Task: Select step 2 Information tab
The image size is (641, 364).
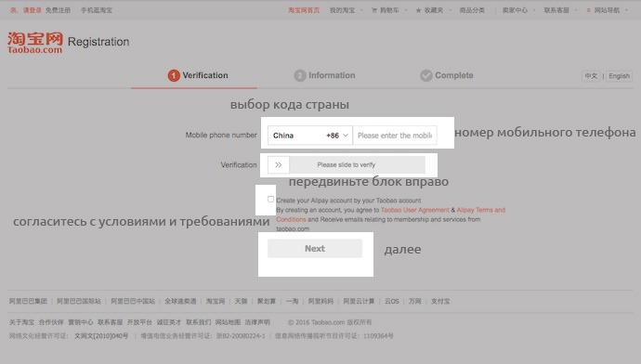Action: click(324, 75)
